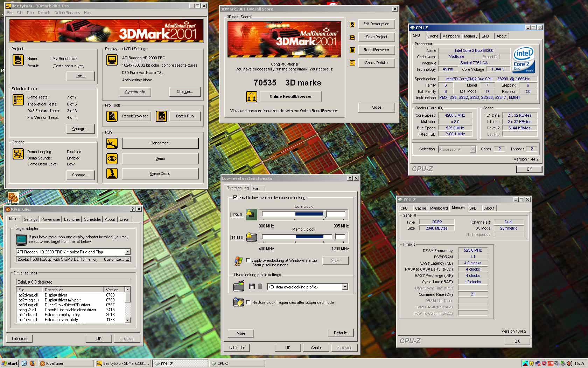Viewport: 588px width, 368px height.
Task: Click the Memory clock warning icon
Action: click(x=251, y=237)
